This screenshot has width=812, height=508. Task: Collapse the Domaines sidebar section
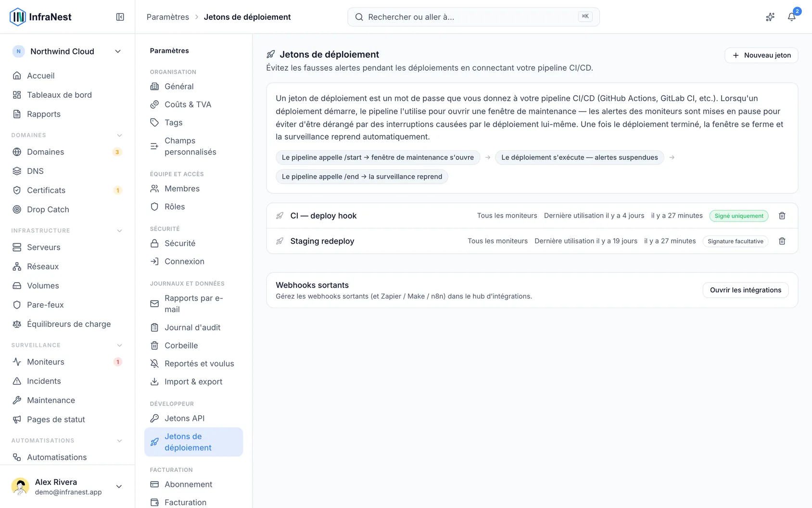(x=120, y=135)
